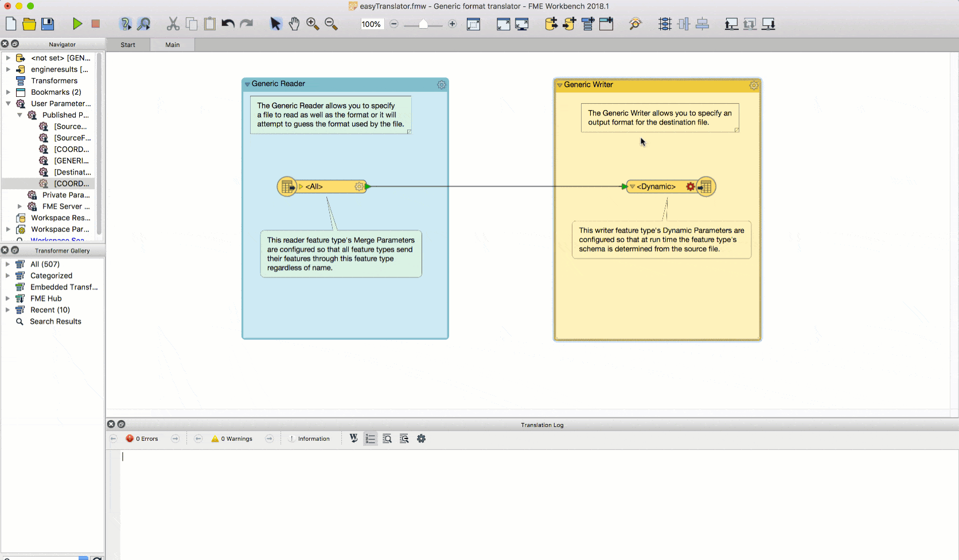This screenshot has height=560, width=959.
Task: Select the Transformers item in Navigator
Action: pyautogui.click(x=54, y=81)
